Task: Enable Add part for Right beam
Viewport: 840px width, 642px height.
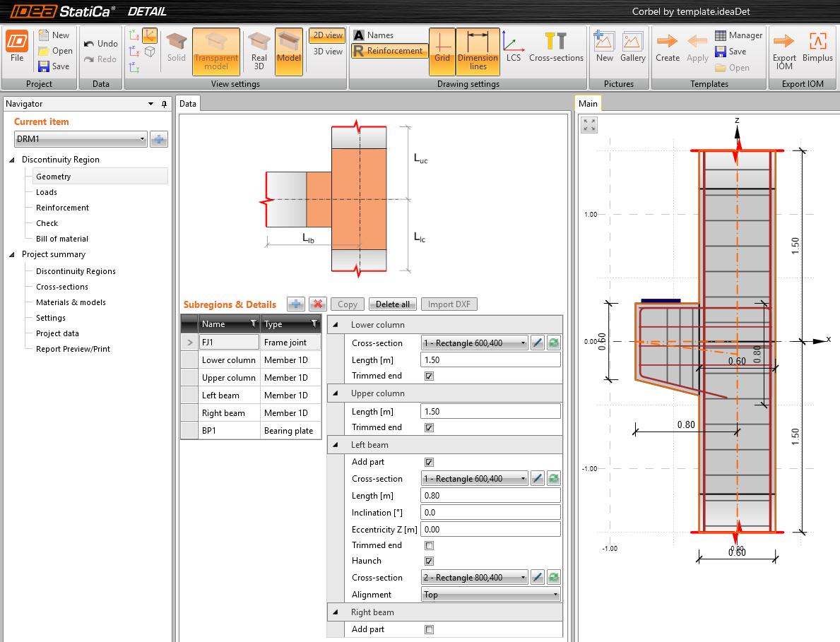Action: coord(429,629)
